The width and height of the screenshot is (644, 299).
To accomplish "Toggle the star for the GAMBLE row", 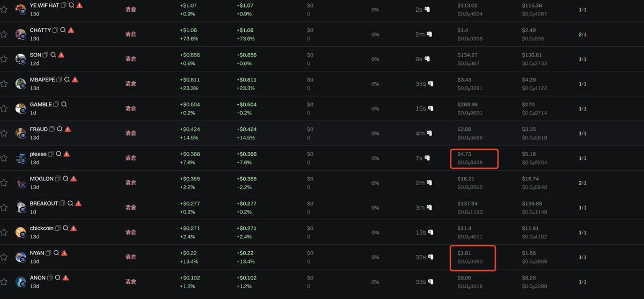I will pyautogui.click(x=4, y=108).
